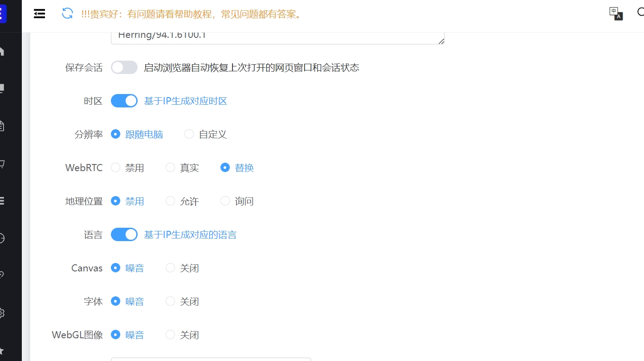Disable the 语言 language toggle

pos(124,234)
